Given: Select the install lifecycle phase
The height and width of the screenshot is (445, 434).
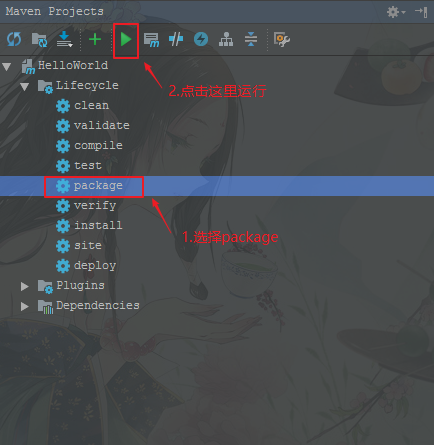Looking at the screenshot, I should click(98, 225).
